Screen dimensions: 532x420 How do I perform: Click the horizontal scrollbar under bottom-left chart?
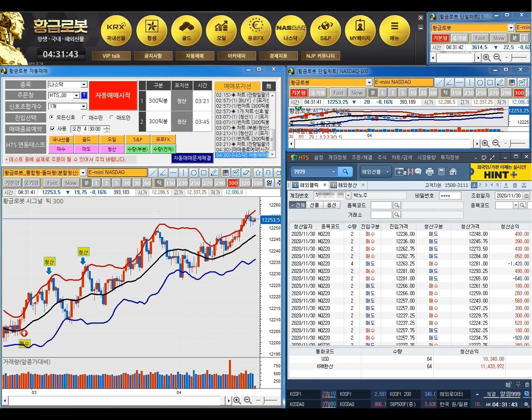click(117, 401)
